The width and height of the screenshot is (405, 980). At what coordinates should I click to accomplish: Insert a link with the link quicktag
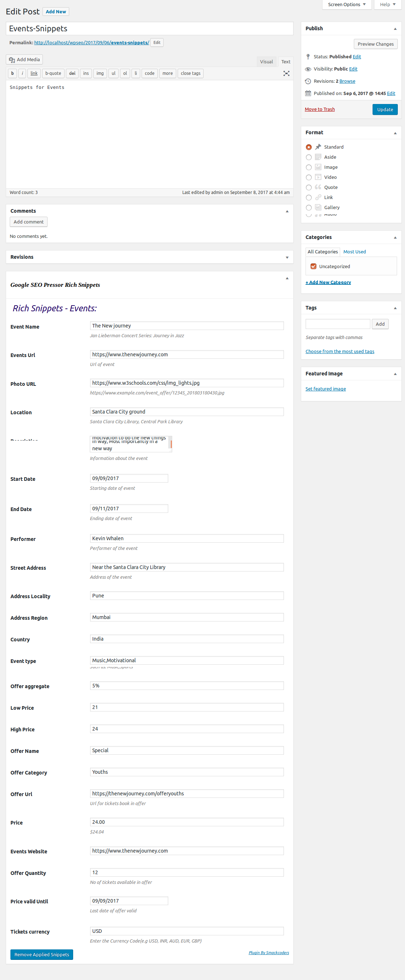[34, 73]
